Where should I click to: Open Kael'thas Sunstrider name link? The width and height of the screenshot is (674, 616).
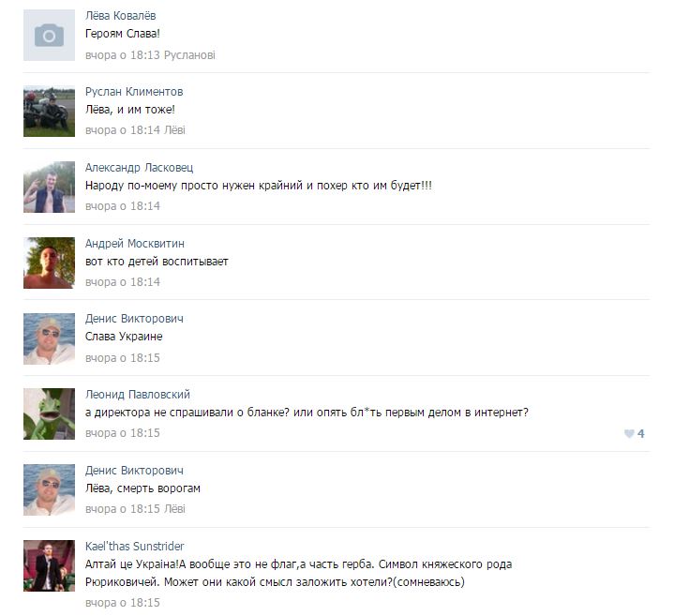tap(135, 547)
